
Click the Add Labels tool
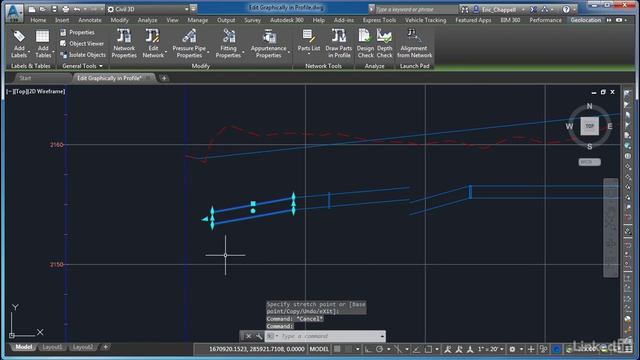(19, 44)
